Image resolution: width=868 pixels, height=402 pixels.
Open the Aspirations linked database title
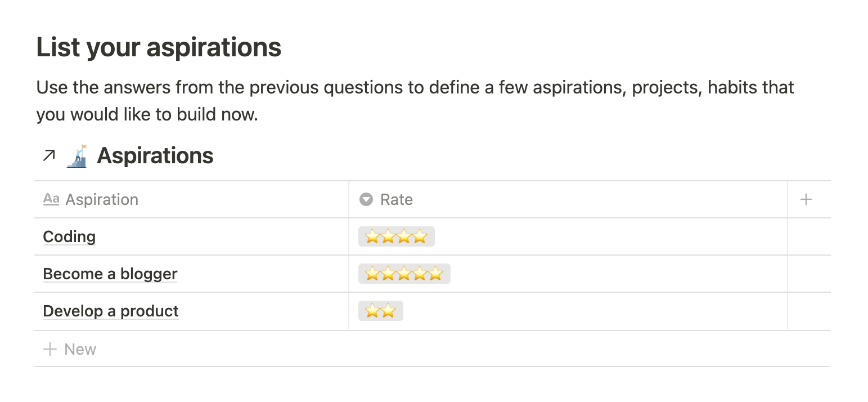[155, 155]
